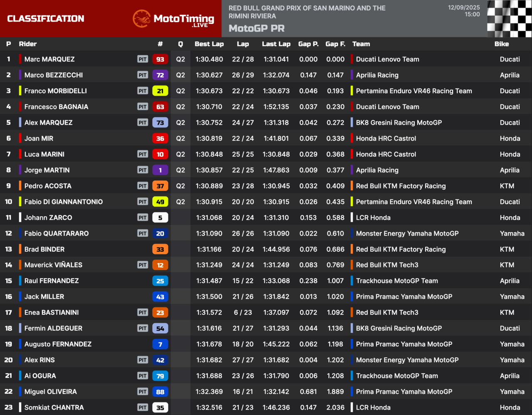Click Luca Marini's number 10 badge
The height and width of the screenshot is (415, 532).
coord(160,154)
